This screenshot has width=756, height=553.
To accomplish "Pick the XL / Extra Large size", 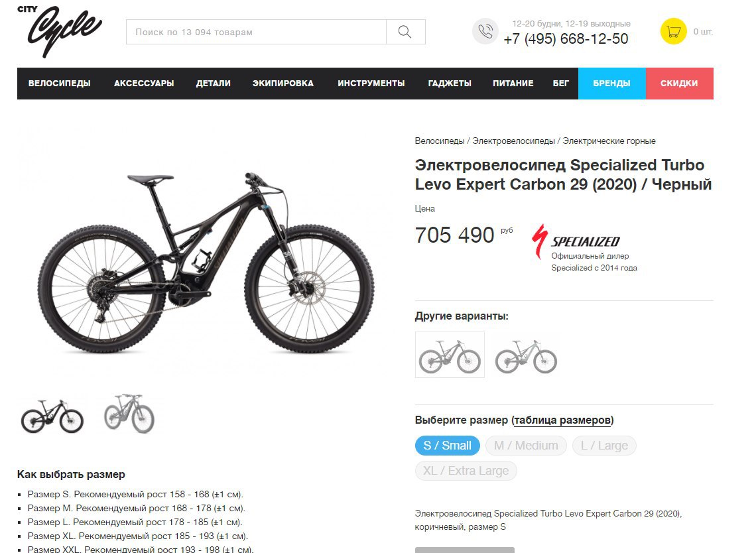I will (x=466, y=471).
